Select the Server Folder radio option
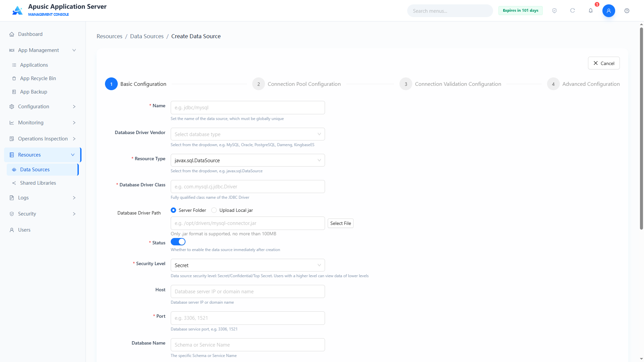 (x=173, y=210)
